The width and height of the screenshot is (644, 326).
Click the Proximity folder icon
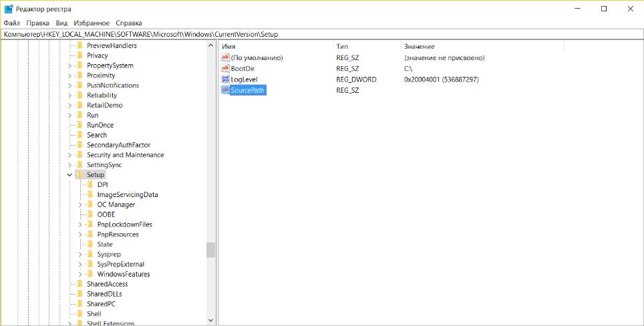(80, 75)
